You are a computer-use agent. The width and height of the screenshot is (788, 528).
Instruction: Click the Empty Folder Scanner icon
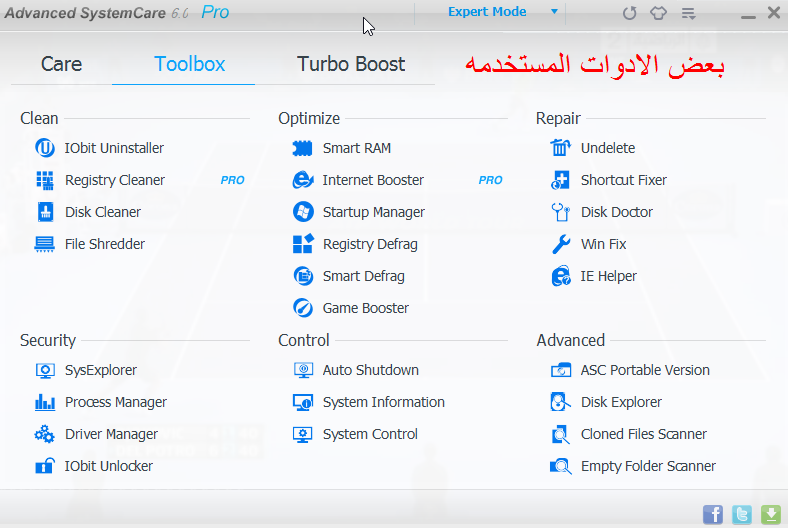561,466
